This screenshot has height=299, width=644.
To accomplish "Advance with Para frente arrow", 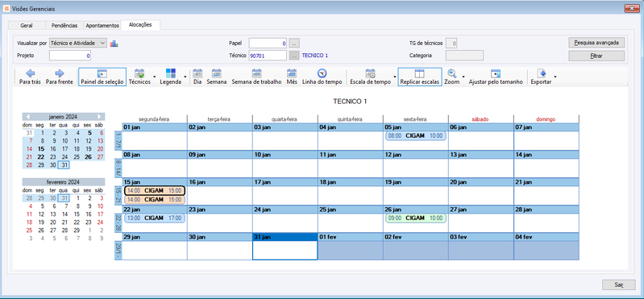I will [x=59, y=77].
